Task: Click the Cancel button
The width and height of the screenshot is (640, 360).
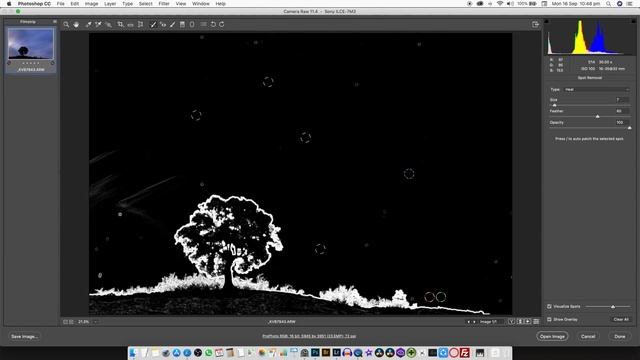Action: point(588,336)
